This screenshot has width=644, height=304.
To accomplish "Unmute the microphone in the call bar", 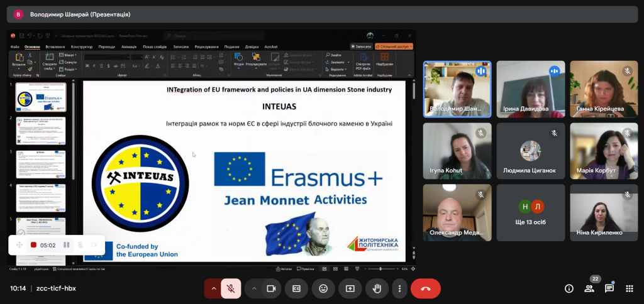I will coord(231,289).
